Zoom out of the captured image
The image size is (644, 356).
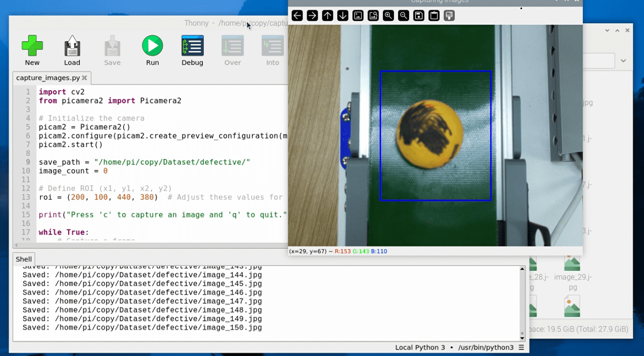point(403,16)
